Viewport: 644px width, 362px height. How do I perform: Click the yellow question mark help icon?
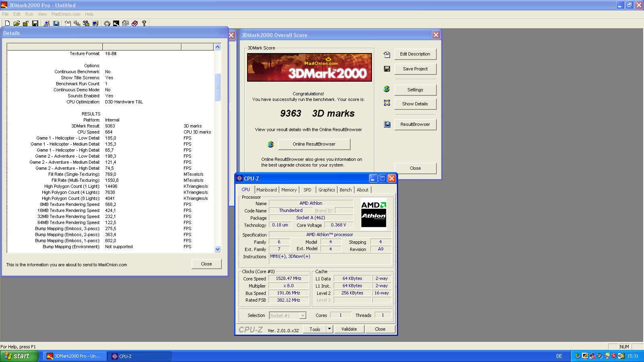pos(144,23)
